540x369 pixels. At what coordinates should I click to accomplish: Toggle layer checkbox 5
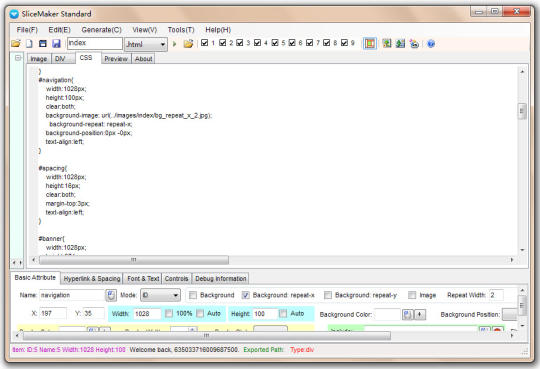coord(275,43)
